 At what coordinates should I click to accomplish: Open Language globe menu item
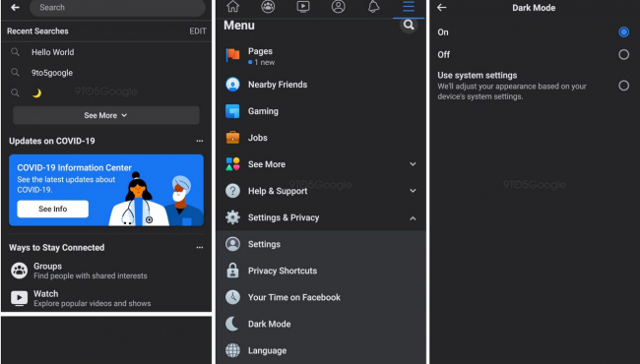[321, 350]
